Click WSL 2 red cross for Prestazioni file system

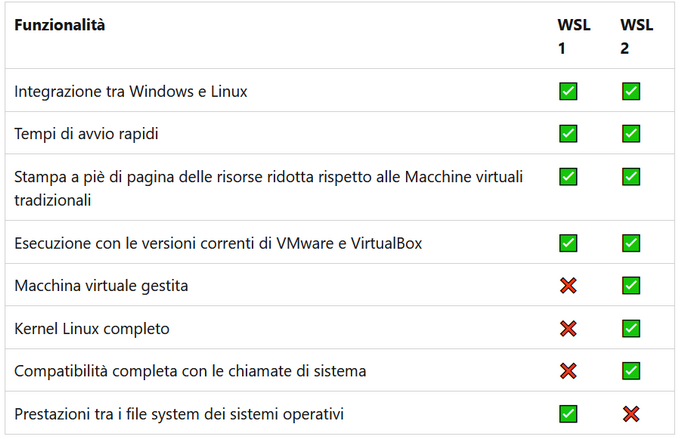click(x=631, y=414)
